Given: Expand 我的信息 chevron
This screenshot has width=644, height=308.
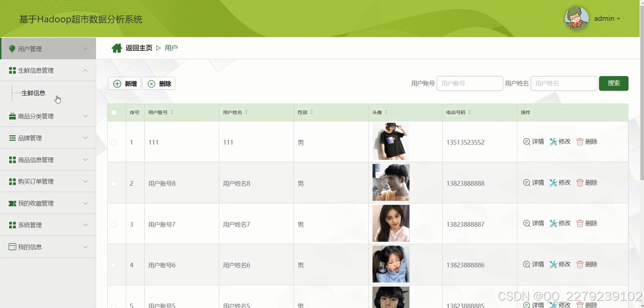Looking at the screenshot, I should click(x=85, y=247).
